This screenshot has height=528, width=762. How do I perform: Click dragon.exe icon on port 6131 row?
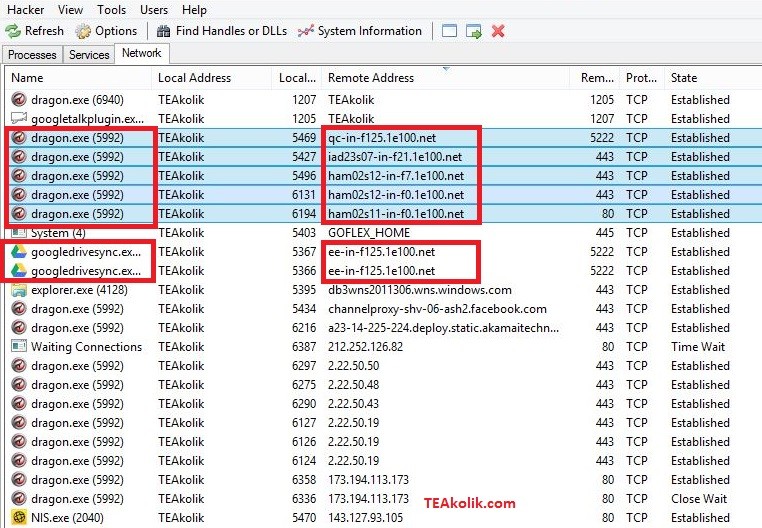point(18,194)
